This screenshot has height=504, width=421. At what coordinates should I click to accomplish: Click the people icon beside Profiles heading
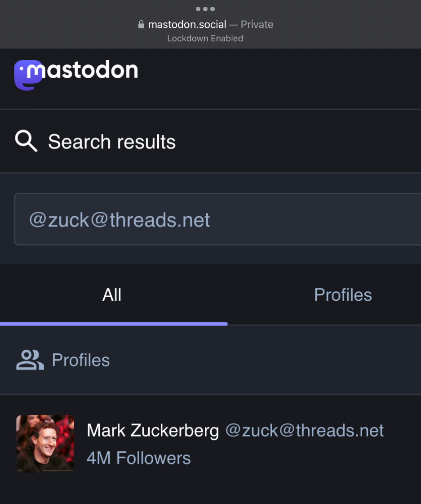click(30, 360)
